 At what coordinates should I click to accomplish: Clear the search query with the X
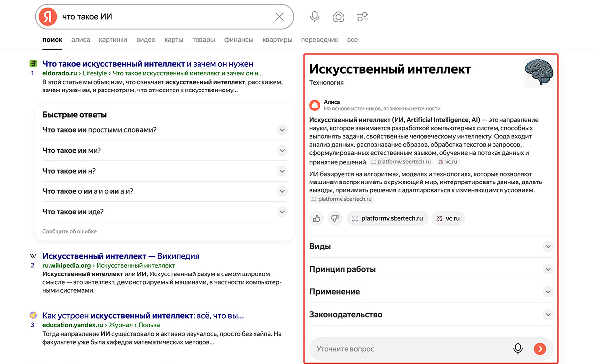click(x=280, y=16)
